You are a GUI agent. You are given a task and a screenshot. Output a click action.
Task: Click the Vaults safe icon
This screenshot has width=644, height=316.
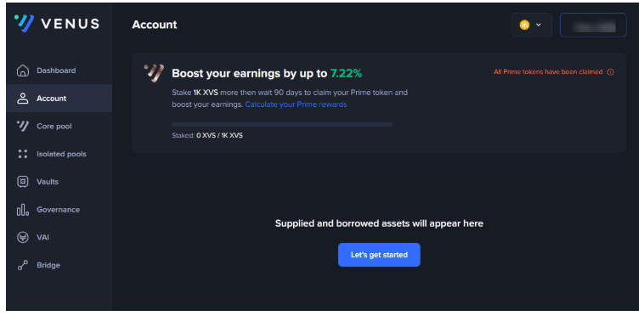click(x=23, y=182)
